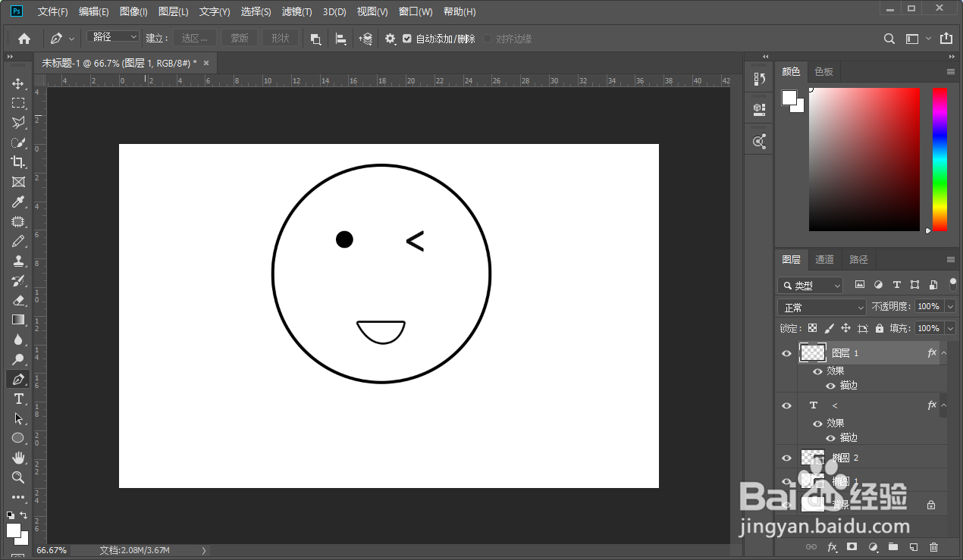The image size is (963, 560).
Task: Select the Horizontal Type tool
Action: tap(18, 399)
